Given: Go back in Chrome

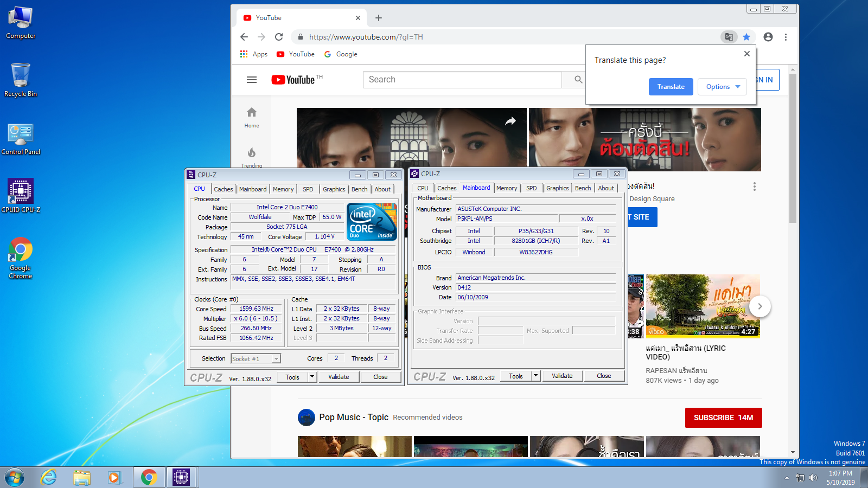Looking at the screenshot, I should pyautogui.click(x=244, y=37).
